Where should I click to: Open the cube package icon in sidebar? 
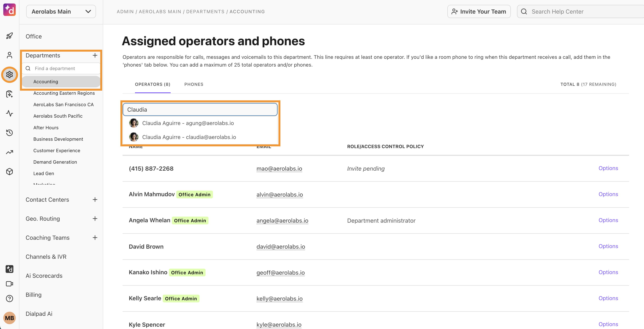(x=10, y=172)
